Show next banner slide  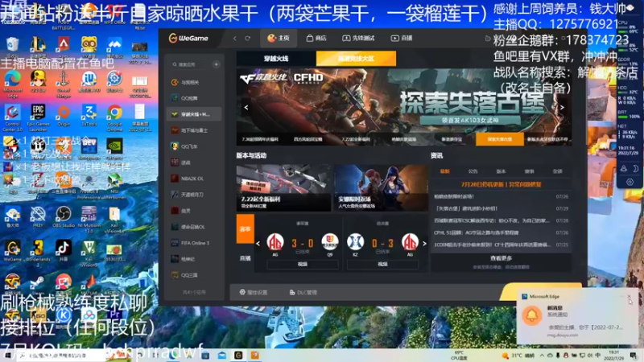click(562, 108)
